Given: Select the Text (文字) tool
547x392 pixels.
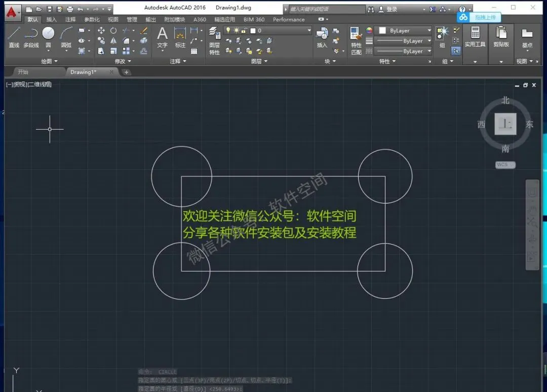Looking at the screenshot, I should (x=162, y=37).
